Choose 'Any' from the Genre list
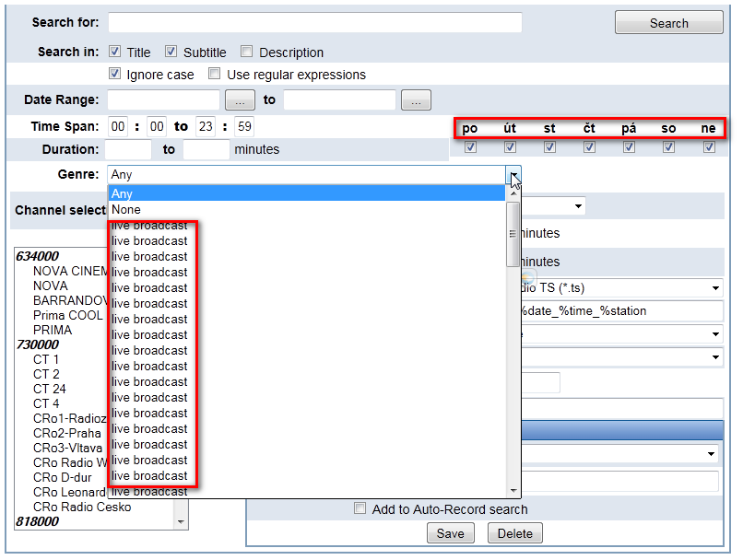Screen dimensions: 743x560 coord(122,194)
